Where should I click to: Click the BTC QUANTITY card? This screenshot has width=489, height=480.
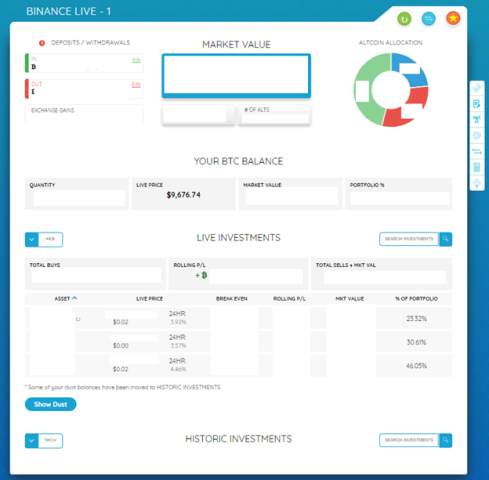tap(77, 194)
